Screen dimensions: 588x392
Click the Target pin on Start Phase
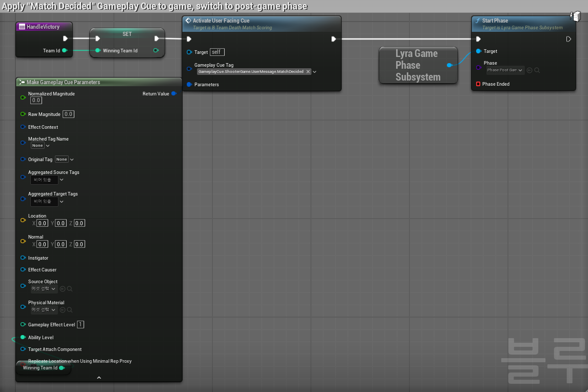pos(478,51)
